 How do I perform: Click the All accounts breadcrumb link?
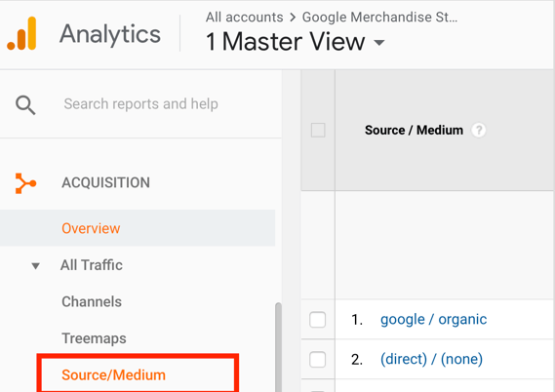click(245, 17)
